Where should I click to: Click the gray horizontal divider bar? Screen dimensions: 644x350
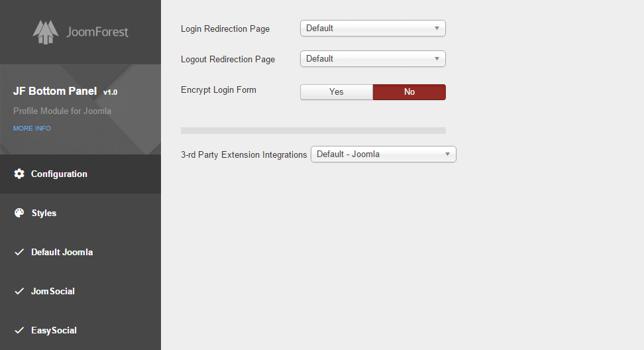(x=313, y=131)
